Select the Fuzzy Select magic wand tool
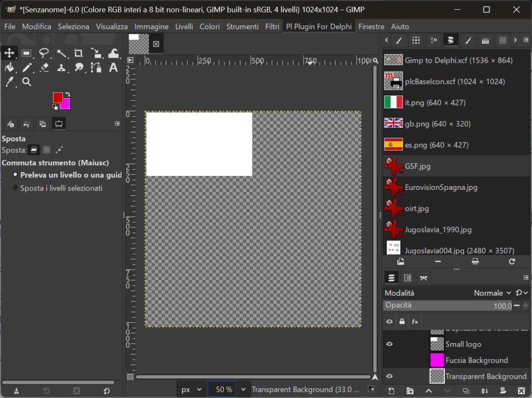 pos(61,53)
